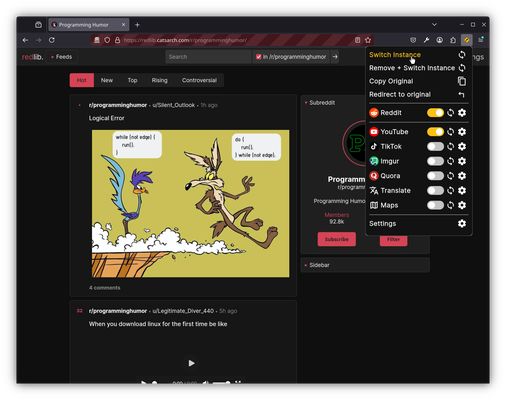Image resolution: width=506 pixels, height=400 pixels.
Task: Switch instance for YouTube row
Action: [x=450, y=132]
